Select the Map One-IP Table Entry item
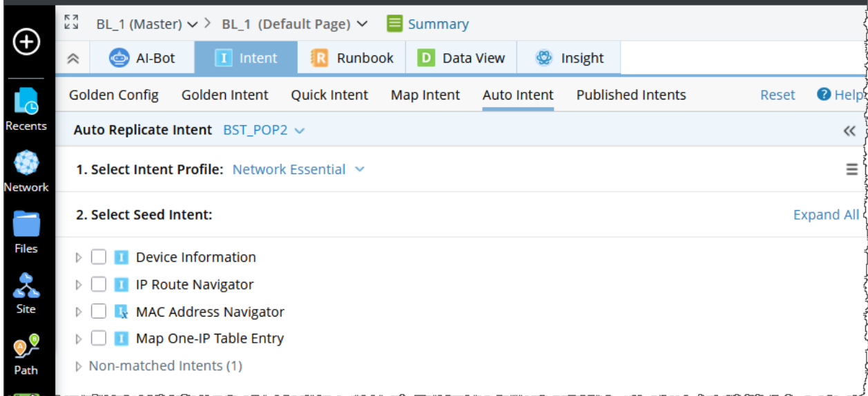The image size is (868, 396). (209, 339)
